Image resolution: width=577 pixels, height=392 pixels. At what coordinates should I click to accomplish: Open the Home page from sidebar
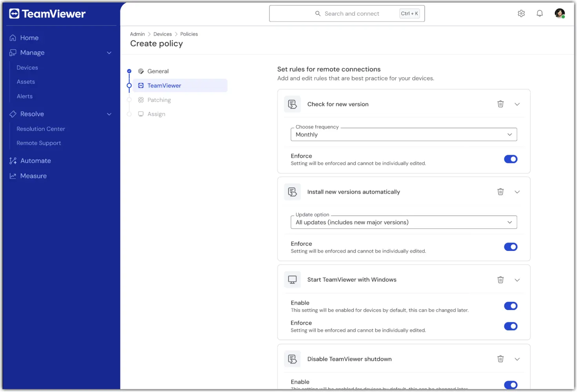(29, 38)
